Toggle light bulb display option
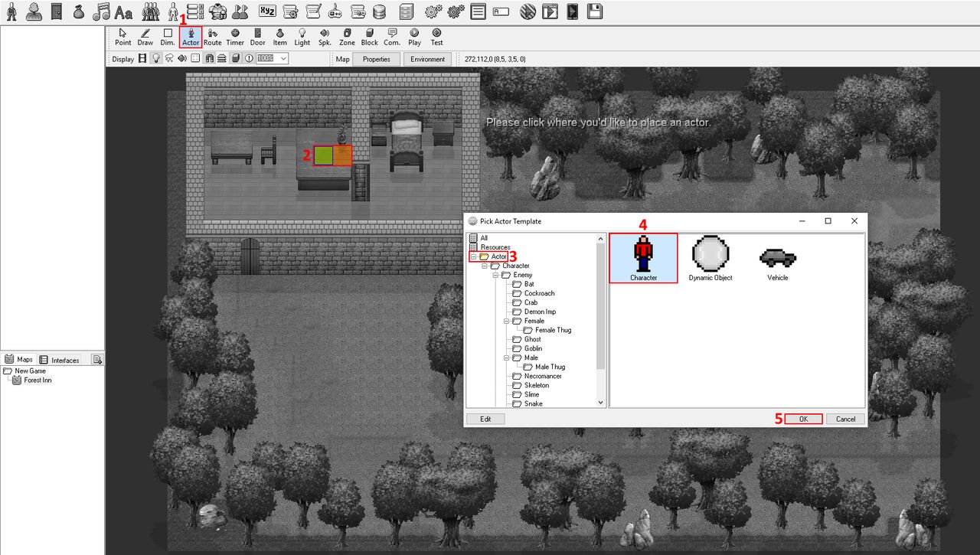The width and height of the screenshot is (980, 555). (156, 59)
